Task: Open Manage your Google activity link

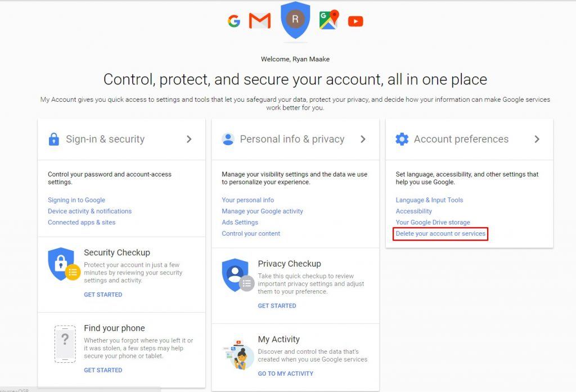Action: pos(262,211)
